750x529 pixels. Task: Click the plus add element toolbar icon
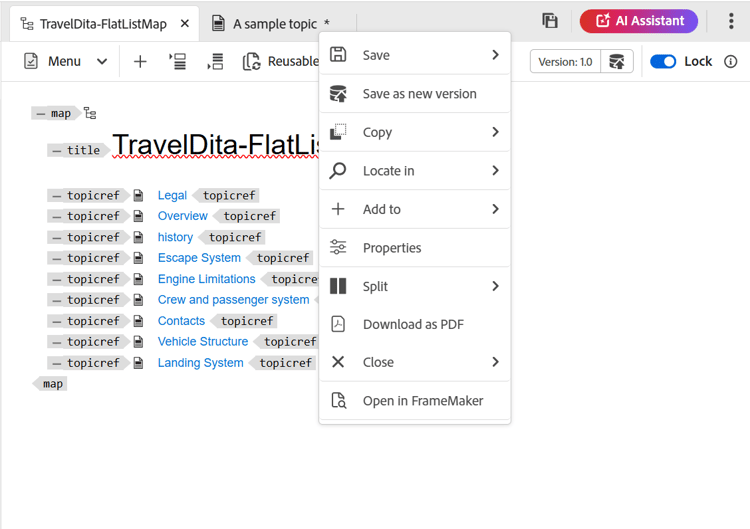point(140,62)
